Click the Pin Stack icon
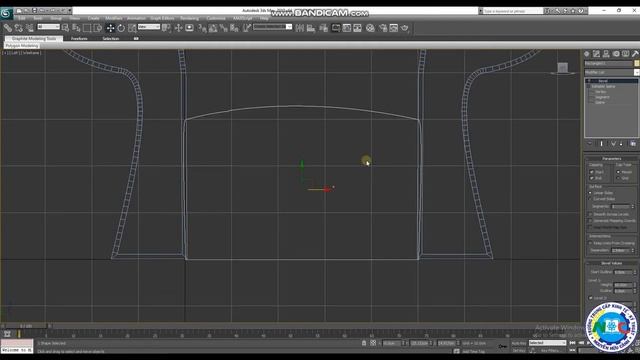Image resolution: width=640 pixels, height=360 pixels. coord(590,144)
